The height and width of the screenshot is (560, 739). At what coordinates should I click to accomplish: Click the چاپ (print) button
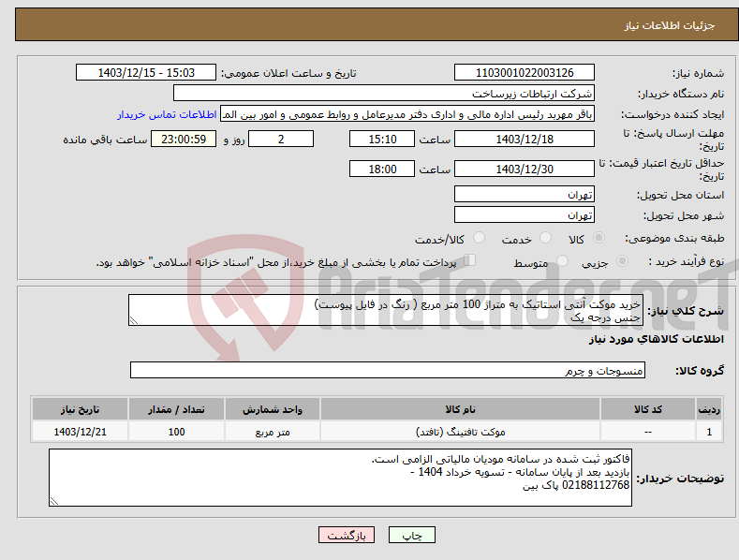pyautogui.click(x=411, y=535)
